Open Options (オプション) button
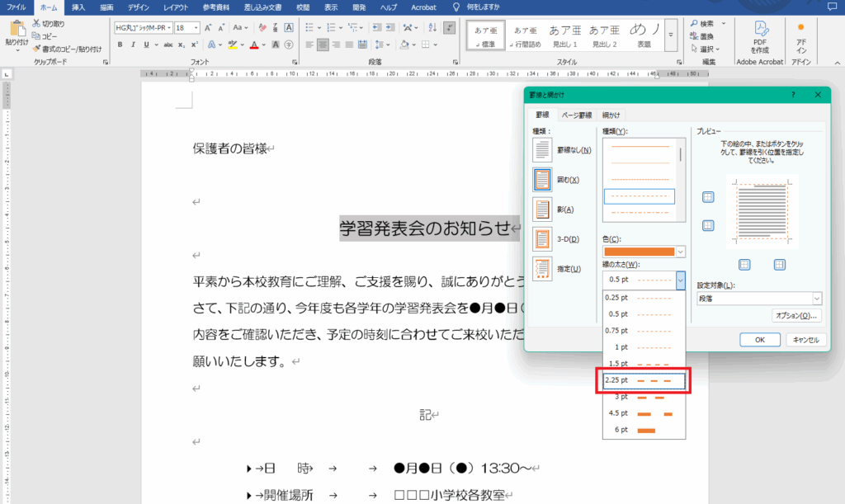 coord(796,316)
